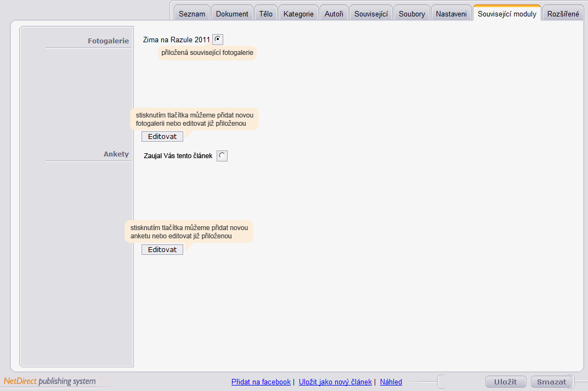Click Uložit jako nový článek link
Screen dimensions: 588x391
[335, 382]
